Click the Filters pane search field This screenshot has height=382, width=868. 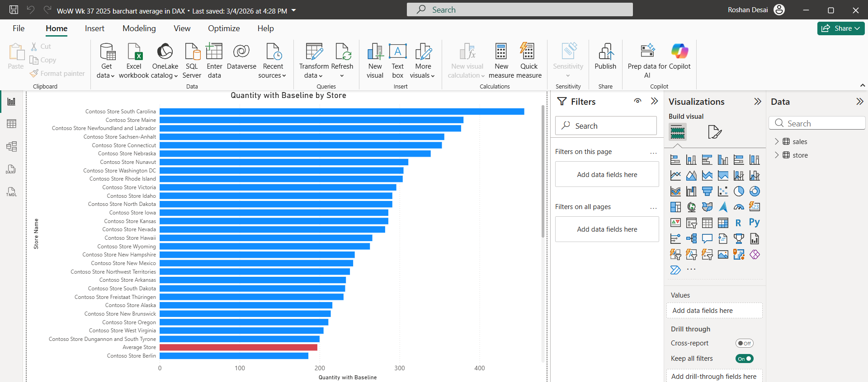coord(606,126)
